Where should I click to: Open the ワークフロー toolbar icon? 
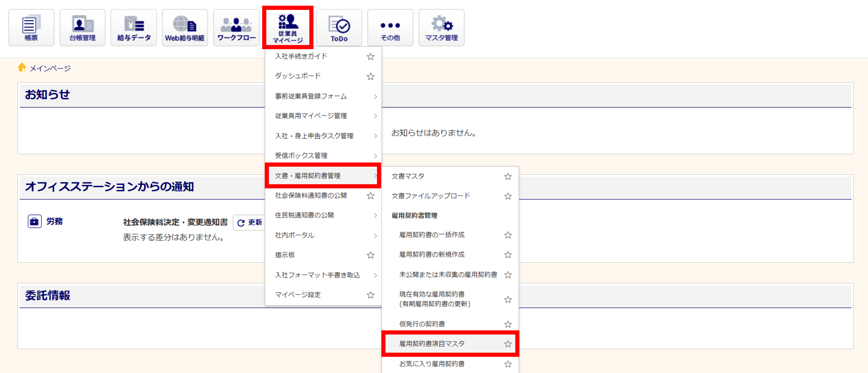(x=236, y=27)
